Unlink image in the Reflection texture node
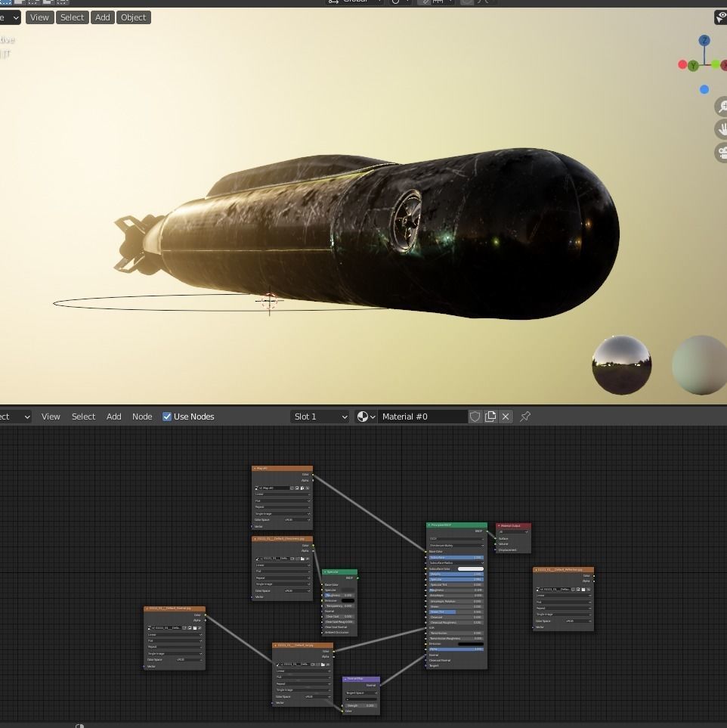This screenshot has width=727, height=728. (x=588, y=590)
